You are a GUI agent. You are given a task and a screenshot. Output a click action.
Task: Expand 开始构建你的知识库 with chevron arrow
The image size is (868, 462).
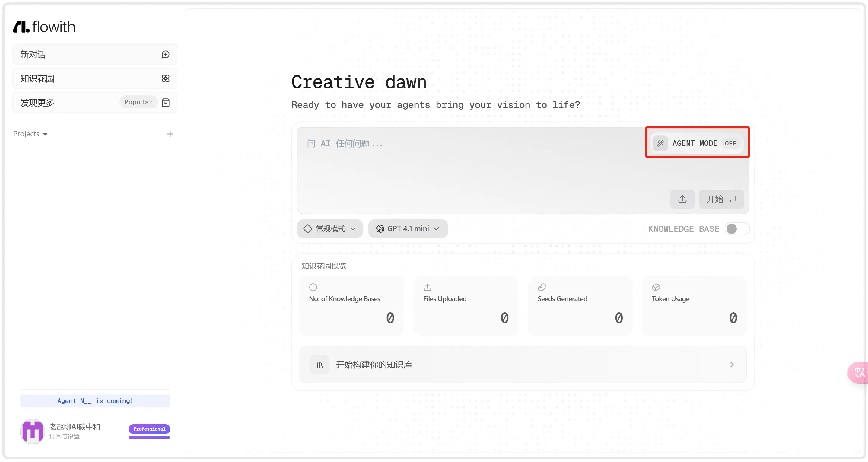pyautogui.click(x=732, y=365)
